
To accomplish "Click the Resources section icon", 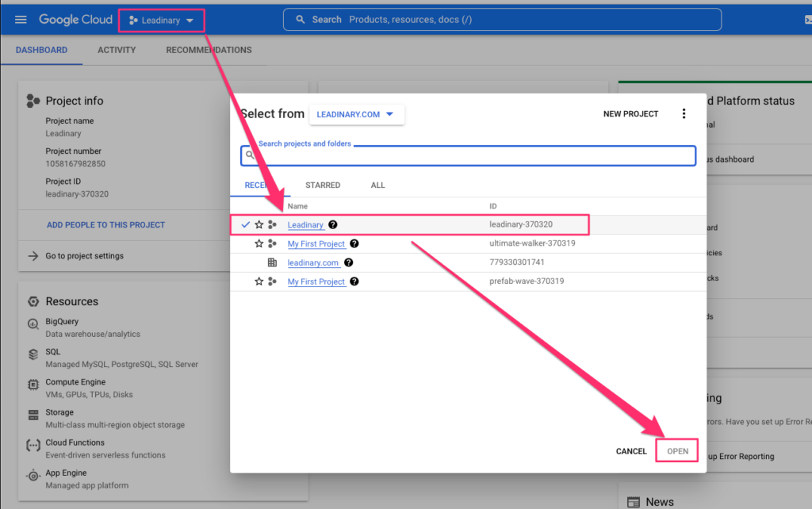I will click(33, 301).
